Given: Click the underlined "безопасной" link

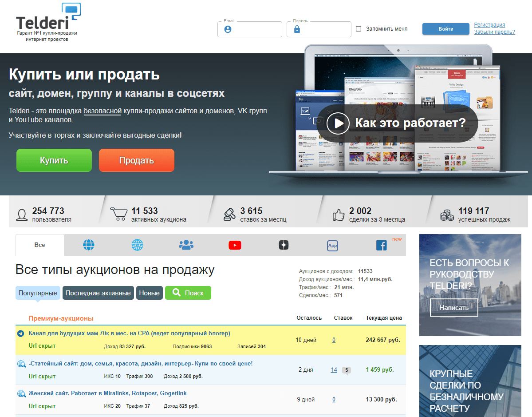Looking at the screenshot, I should point(102,111).
